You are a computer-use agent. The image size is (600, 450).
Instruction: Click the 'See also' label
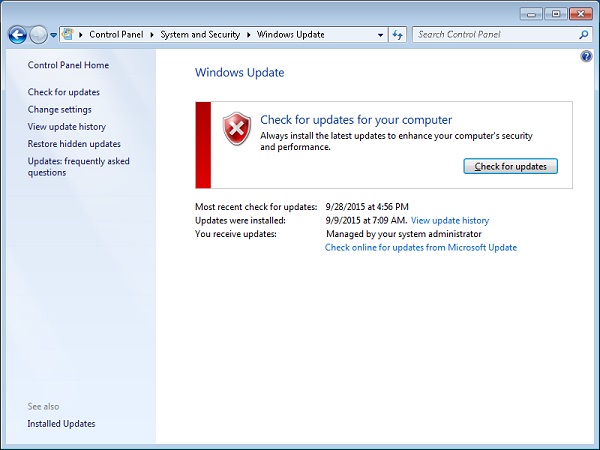coord(43,406)
